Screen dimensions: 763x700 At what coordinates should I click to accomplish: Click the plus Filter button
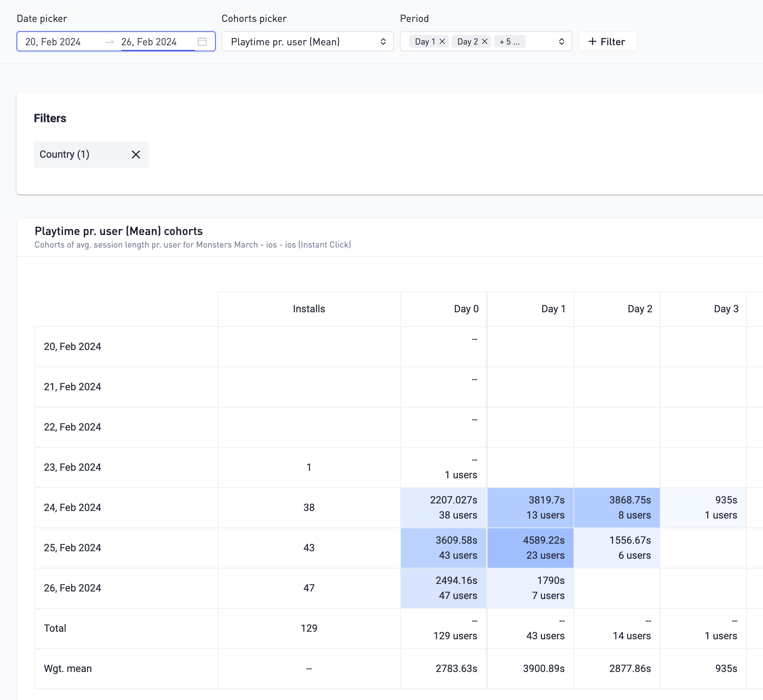[x=607, y=42]
